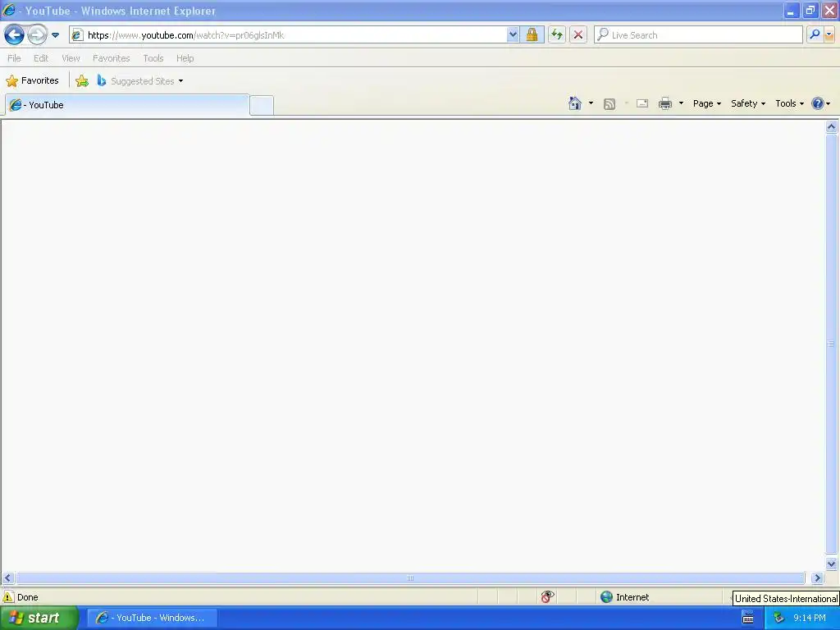
Task: Open the Page command bar menu
Action: (x=707, y=103)
